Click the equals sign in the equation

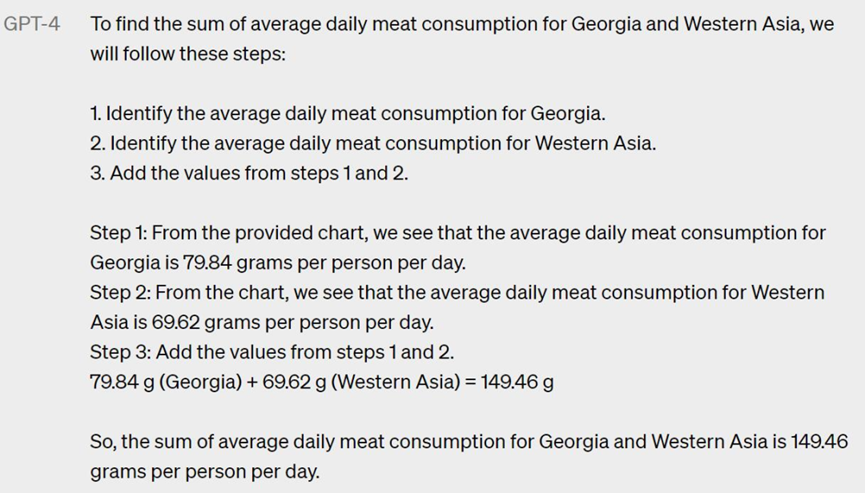tap(471, 382)
